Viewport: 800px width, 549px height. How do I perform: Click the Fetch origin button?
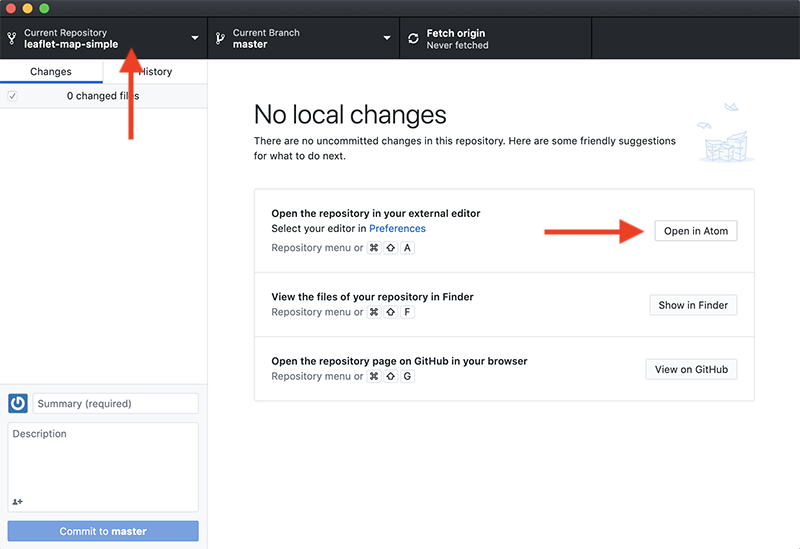tap(495, 38)
